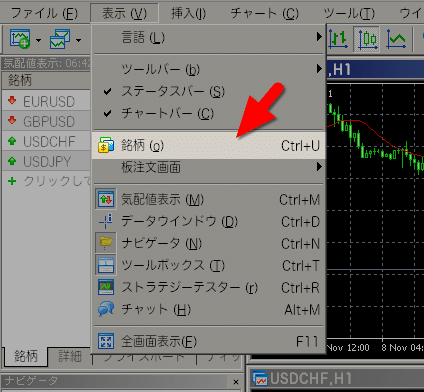Toggle 気配値表示 Market Watch menu icon

point(106,199)
